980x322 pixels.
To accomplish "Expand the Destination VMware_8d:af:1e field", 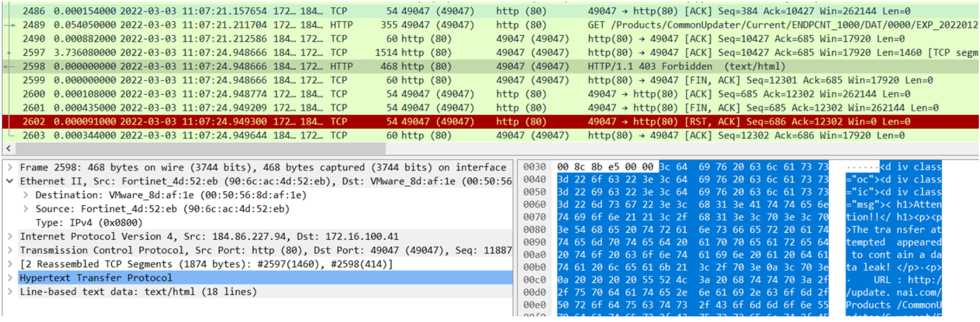I will pos(25,195).
